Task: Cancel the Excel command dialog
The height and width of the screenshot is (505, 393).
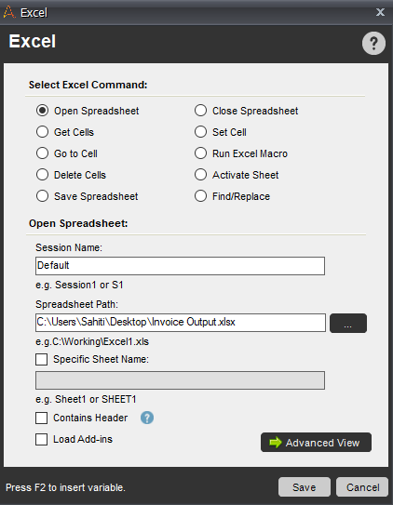Action: point(362,487)
